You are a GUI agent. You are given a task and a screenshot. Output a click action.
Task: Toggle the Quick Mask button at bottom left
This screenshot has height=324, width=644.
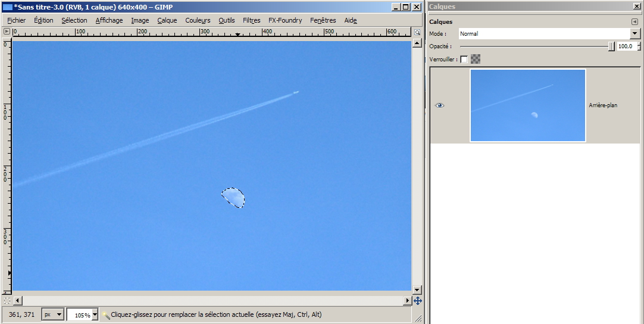click(x=7, y=301)
